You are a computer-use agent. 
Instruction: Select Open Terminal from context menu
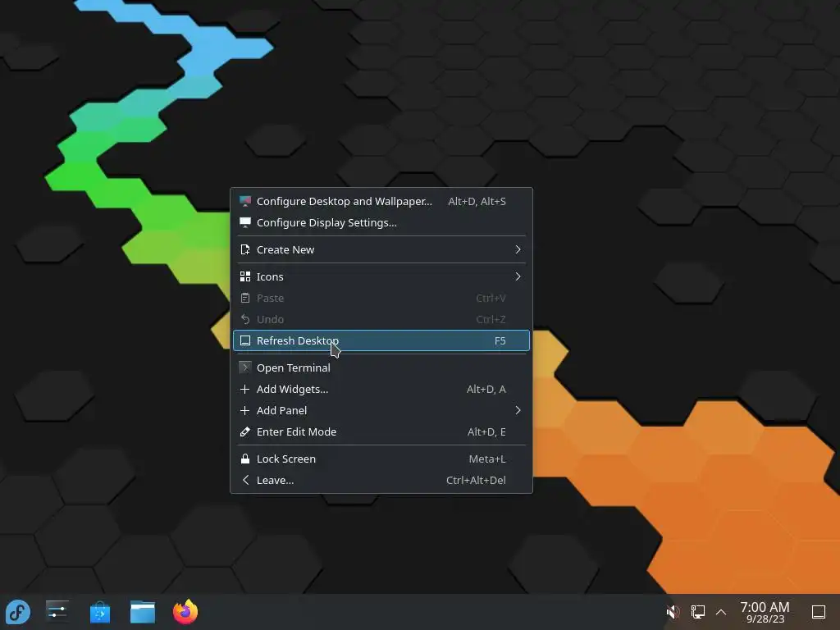point(381,367)
